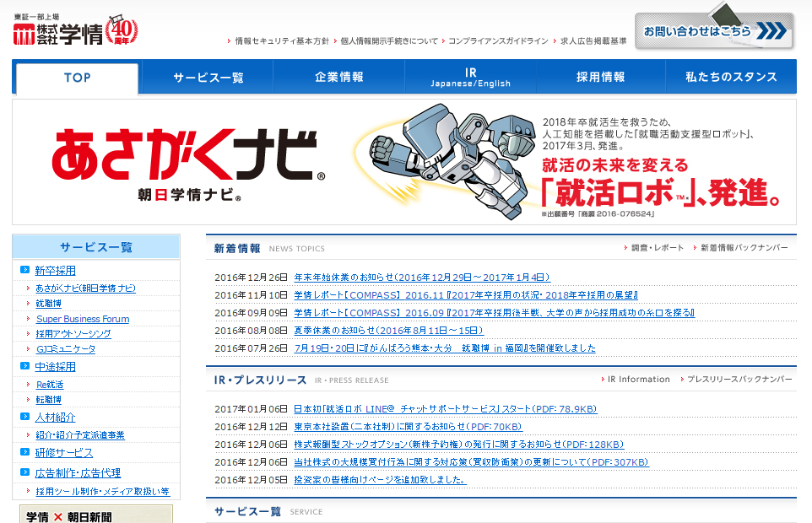The image size is (812, 523).
Task: Open the プレスリリースバックナンバー link
Action: [x=739, y=380]
